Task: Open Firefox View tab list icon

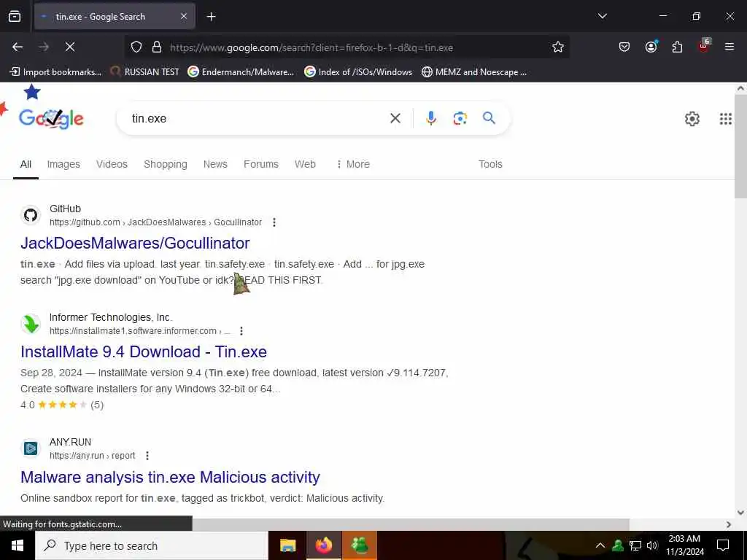Action: tap(15, 17)
